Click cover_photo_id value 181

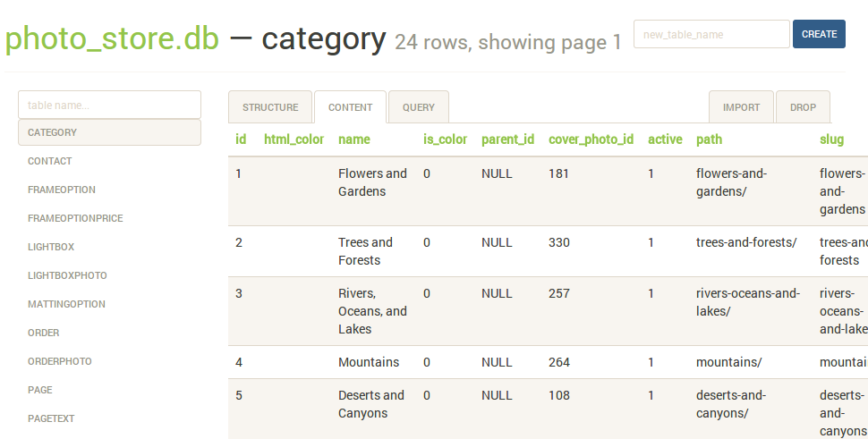(x=558, y=173)
